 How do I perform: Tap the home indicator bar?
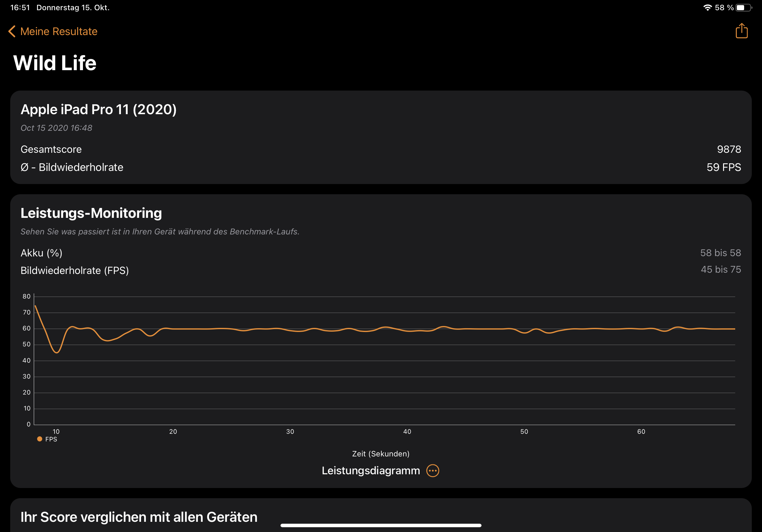380,525
